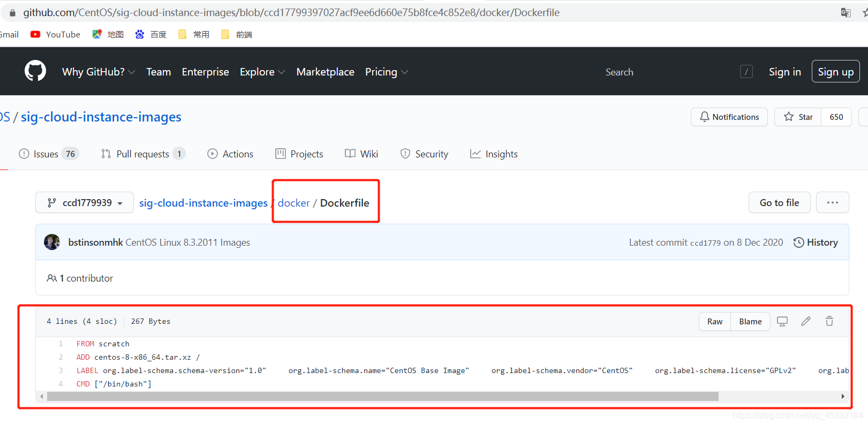This screenshot has width=868, height=425.
Task: Expand the Pricing menu
Action: [387, 72]
